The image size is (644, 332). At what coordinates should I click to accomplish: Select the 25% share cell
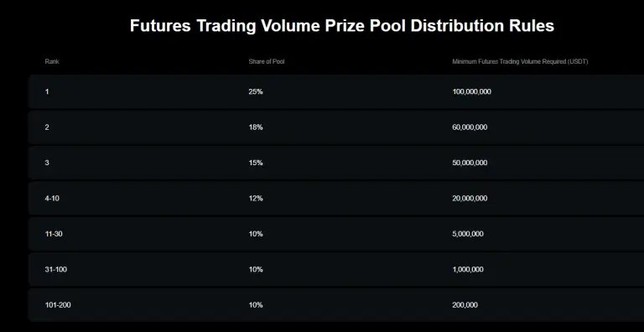point(256,91)
